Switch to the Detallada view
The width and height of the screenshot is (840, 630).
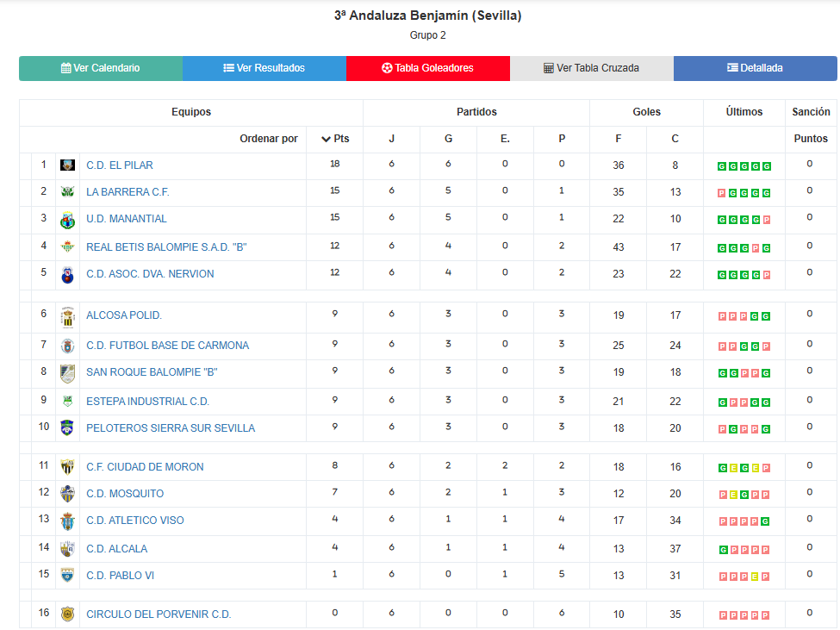tap(756, 68)
